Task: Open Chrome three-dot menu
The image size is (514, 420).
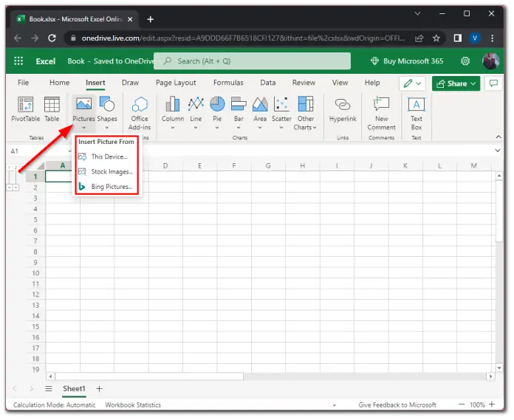Action: (492, 38)
